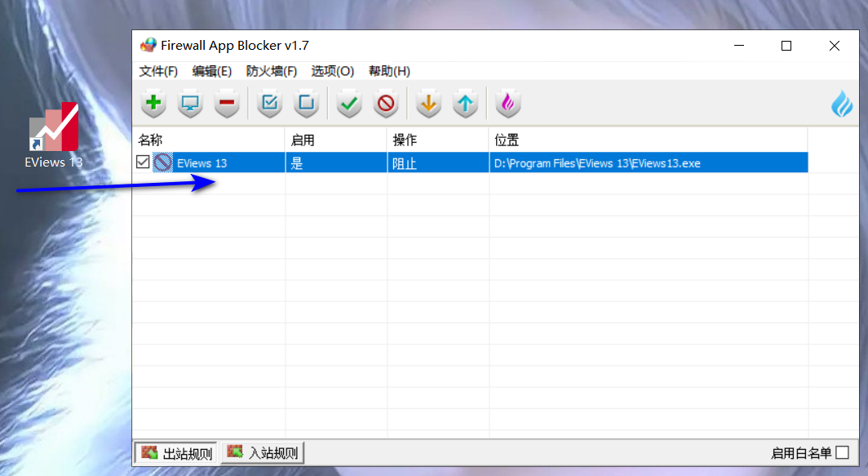Click the red minus Delete icon
868x476 pixels.
227,103
